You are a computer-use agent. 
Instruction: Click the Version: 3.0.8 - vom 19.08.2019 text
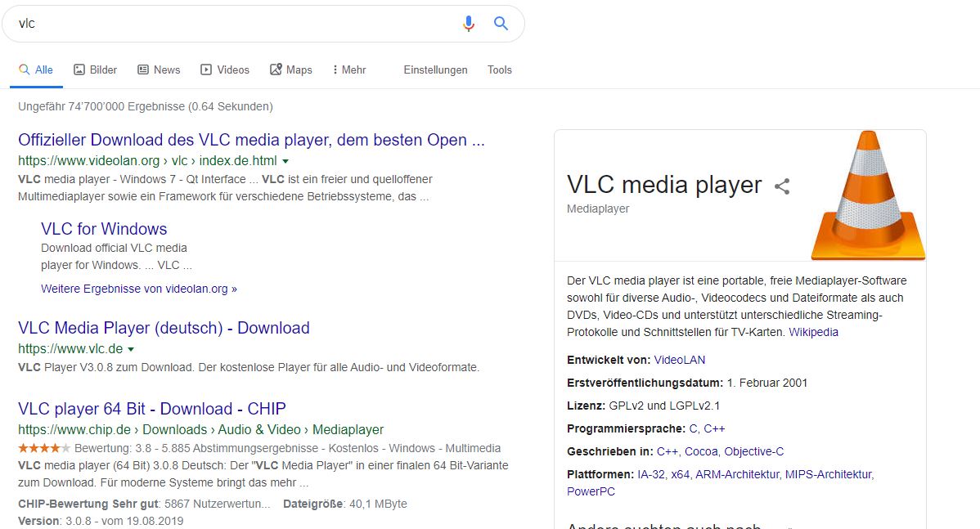[101, 521]
